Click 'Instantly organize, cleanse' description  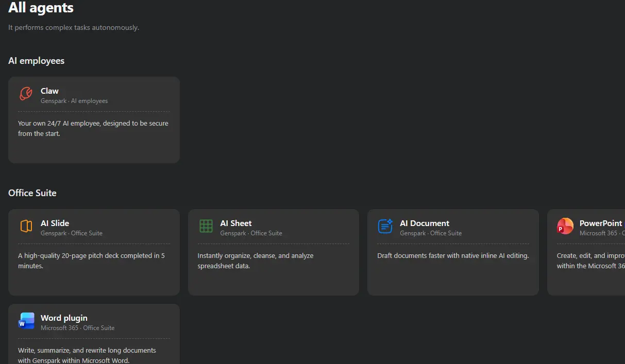(256, 261)
